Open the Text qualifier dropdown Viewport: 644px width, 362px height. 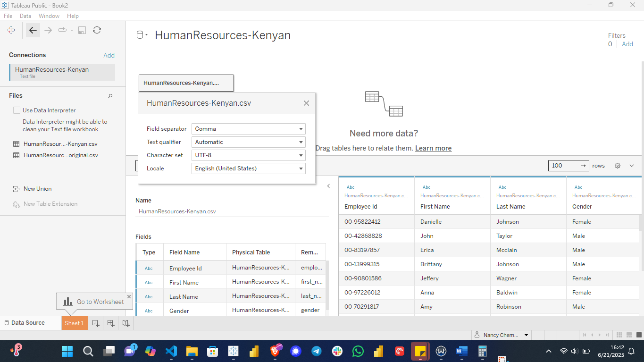(248, 142)
